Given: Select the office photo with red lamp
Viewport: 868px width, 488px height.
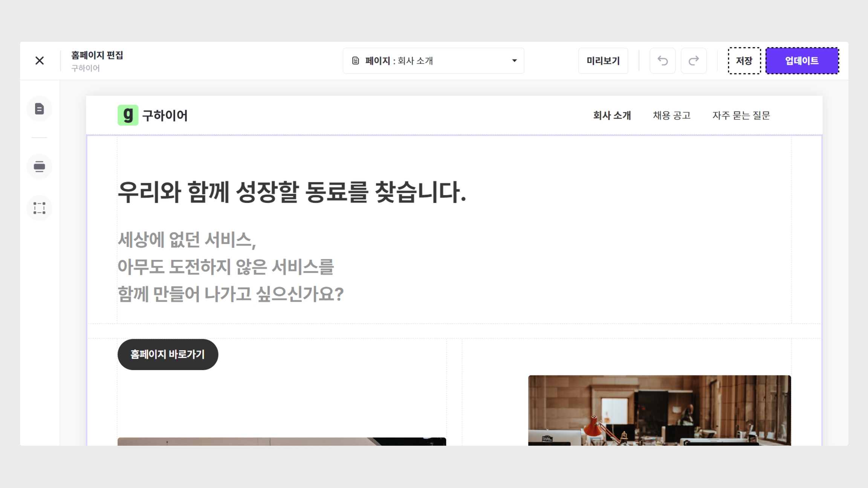Looking at the screenshot, I should coord(659,410).
